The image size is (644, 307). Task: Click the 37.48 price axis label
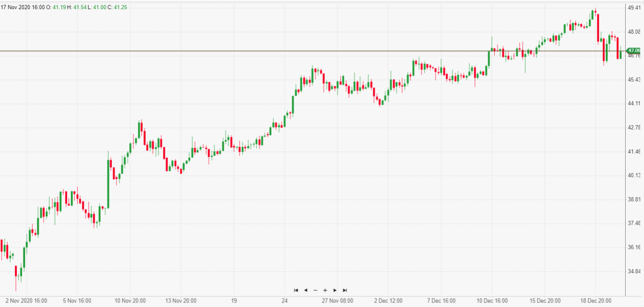click(634, 223)
